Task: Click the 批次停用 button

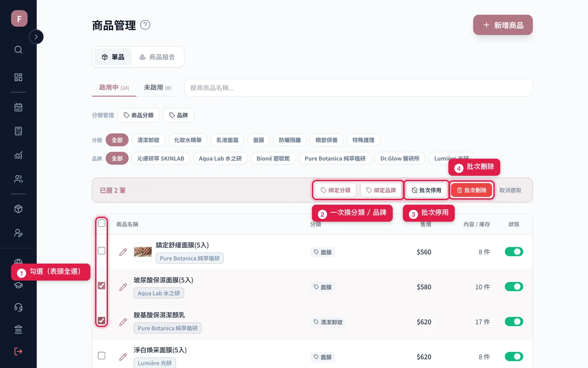Action: (x=426, y=190)
